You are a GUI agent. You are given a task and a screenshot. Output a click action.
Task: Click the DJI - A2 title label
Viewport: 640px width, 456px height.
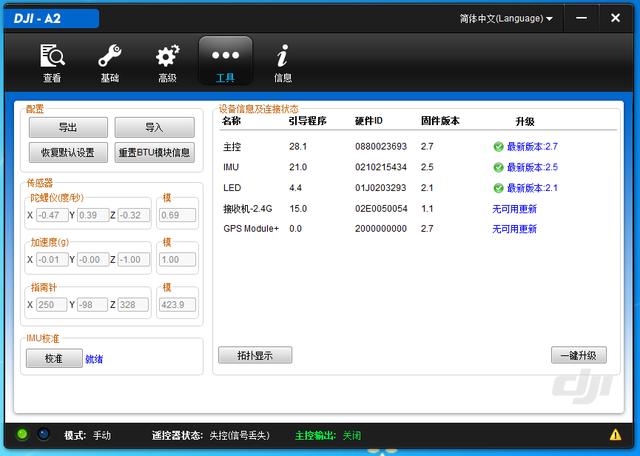[x=37, y=18]
